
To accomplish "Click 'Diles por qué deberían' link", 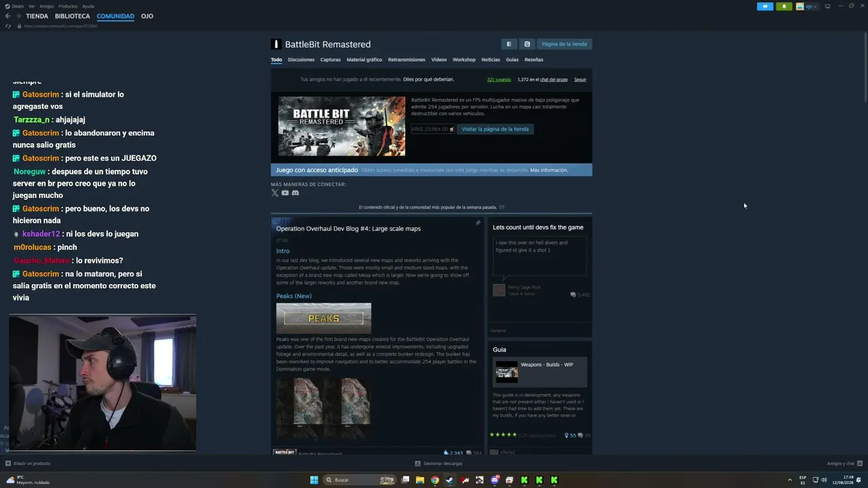I will pyautogui.click(x=429, y=79).
